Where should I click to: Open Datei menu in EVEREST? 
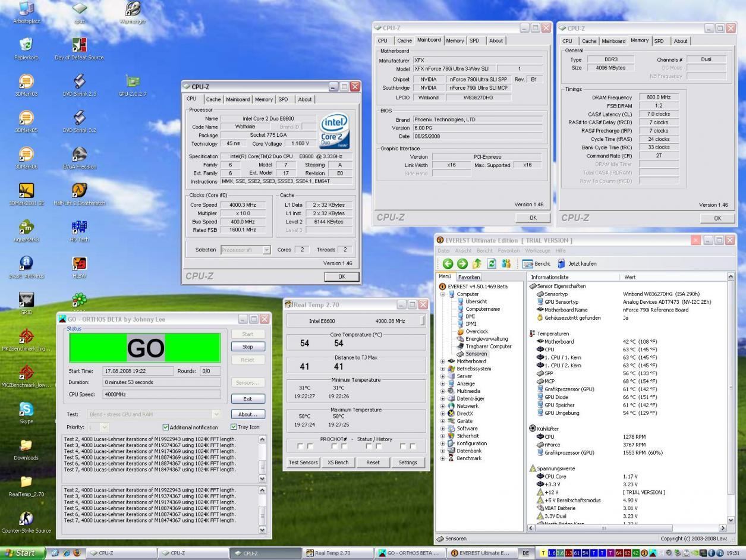click(x=444, y=251)
